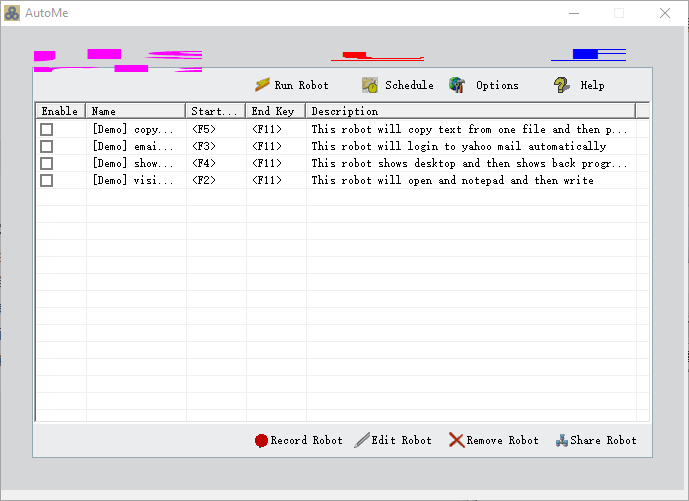The width and height of the screenshot is (689, 501).
Task: Enable the [Demo] show robot checkbox
Action: (x=47, y=163)
